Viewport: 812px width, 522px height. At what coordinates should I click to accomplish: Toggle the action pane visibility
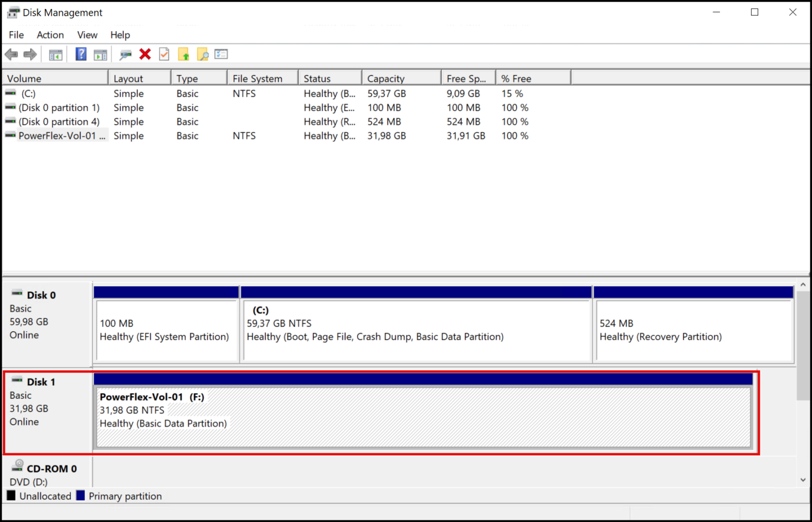(100, 54)
